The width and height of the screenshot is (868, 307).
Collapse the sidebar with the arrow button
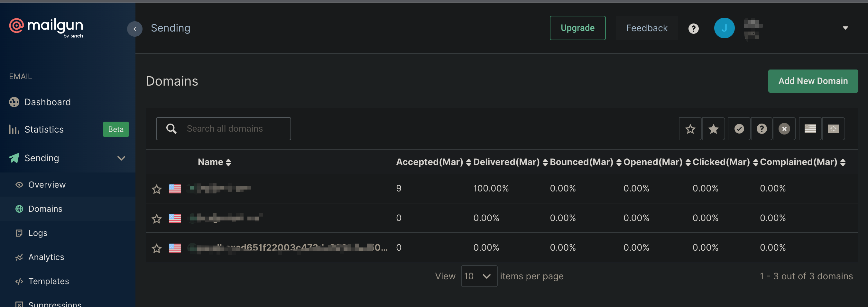click(x=134, y=29)
